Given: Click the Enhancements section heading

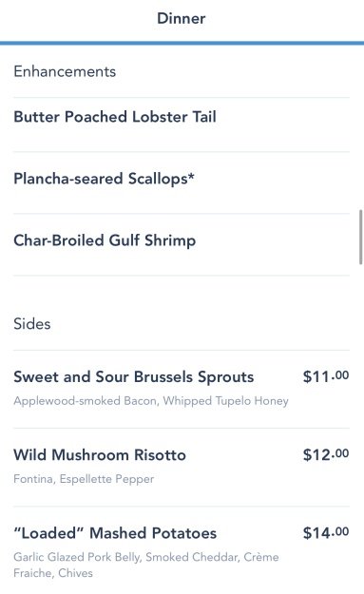Looking at the screenshot, I should coord(65,71).
